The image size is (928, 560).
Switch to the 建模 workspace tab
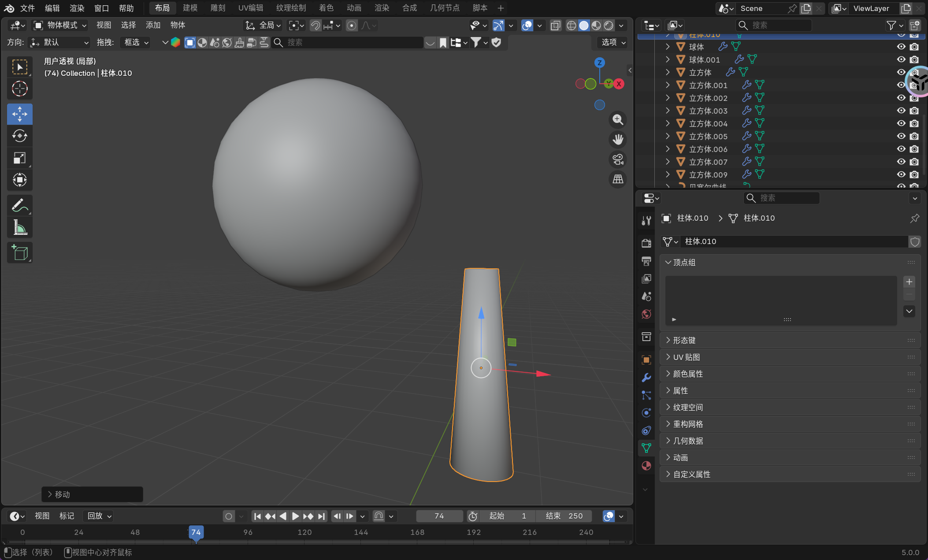coord(190,8)
